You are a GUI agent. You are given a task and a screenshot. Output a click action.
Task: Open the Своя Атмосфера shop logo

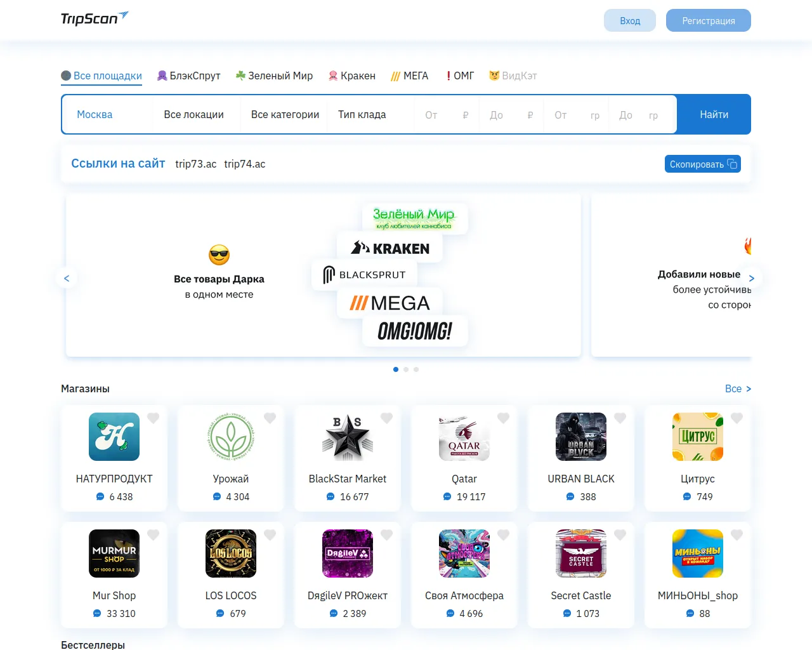coord(464,554)
